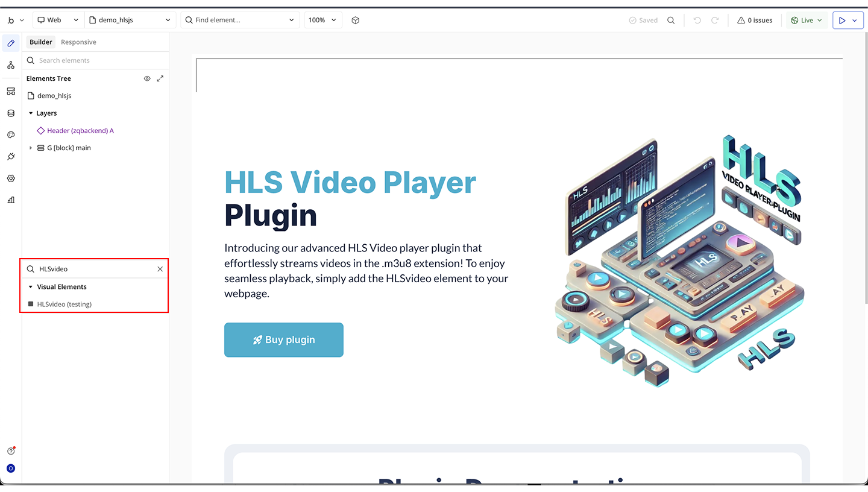868x492 pixels.
Task: Open the Live version dropdown
Action: click(x=807, y=20)
